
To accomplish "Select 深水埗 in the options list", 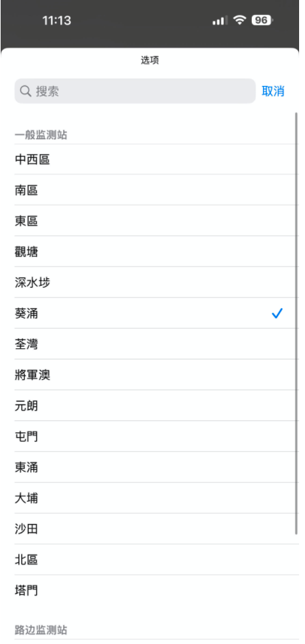I will point(157,283).
